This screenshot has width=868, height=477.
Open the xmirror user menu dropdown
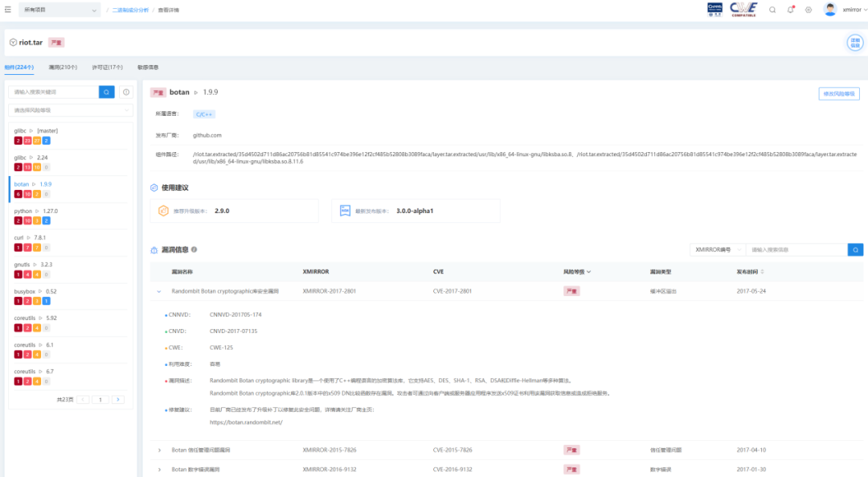coord(854,10)
